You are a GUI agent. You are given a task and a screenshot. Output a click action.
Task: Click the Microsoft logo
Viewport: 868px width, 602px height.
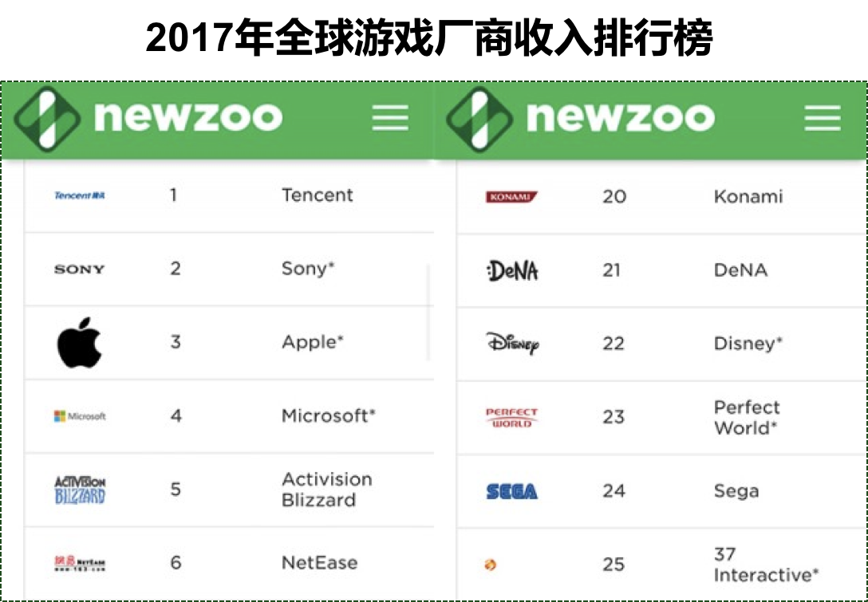(x=80, y=416)
